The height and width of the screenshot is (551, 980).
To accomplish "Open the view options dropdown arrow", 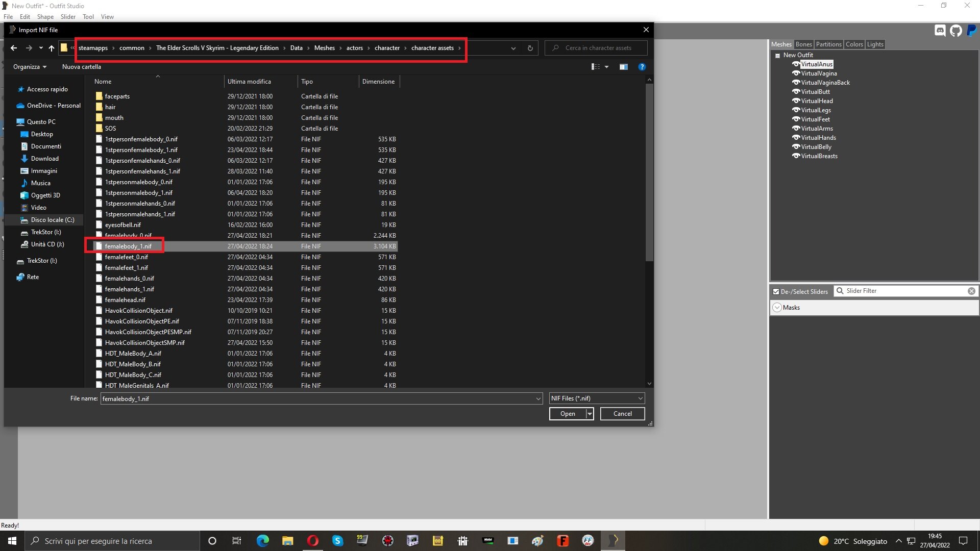I will [x=606, y=67].
